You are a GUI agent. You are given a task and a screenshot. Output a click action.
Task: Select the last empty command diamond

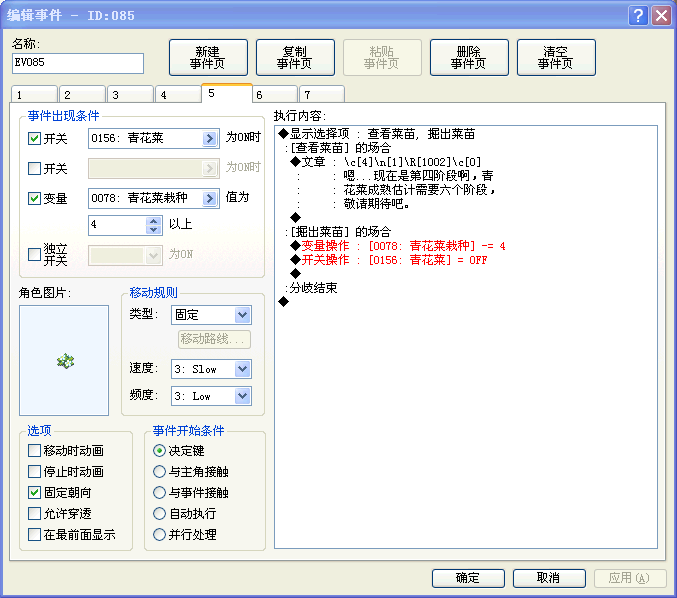(283, 302)
